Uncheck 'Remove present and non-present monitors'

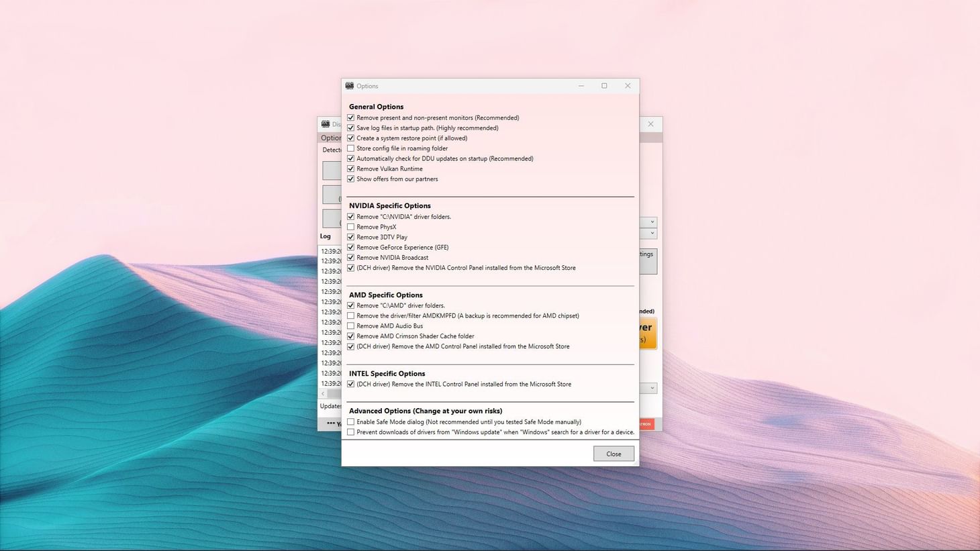[x=351, y=117]
